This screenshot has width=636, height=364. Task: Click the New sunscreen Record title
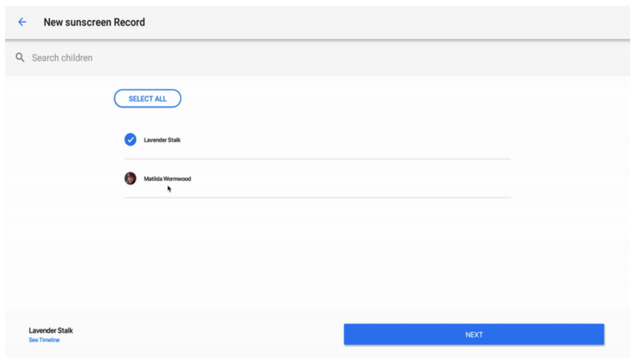[x=94, y=22]
